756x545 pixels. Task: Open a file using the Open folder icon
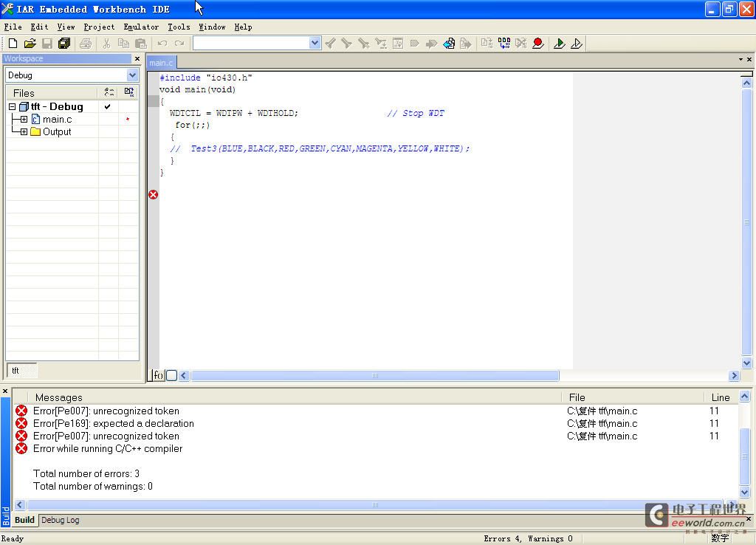pyautogui.click(x=30, y=44)
